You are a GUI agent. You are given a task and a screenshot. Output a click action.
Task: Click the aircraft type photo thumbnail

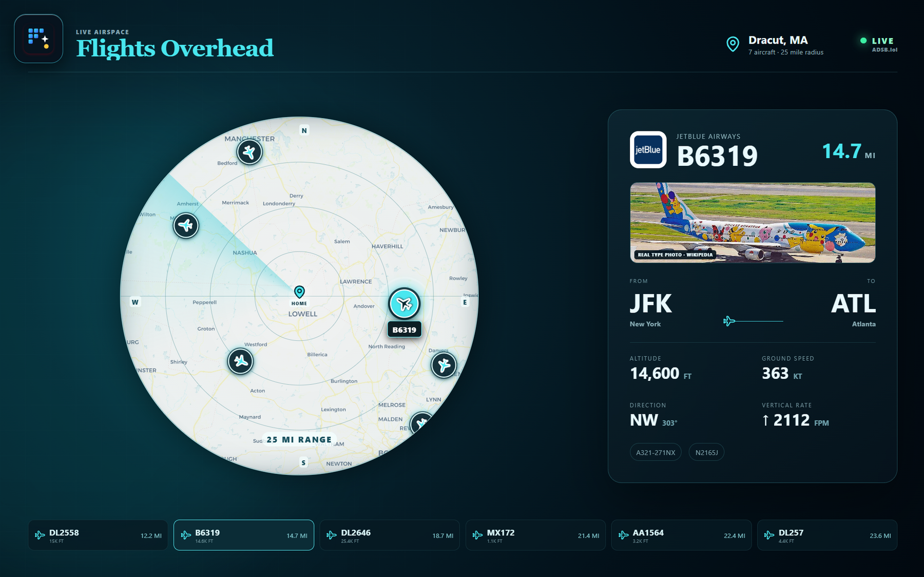click(x=753, y=223)
